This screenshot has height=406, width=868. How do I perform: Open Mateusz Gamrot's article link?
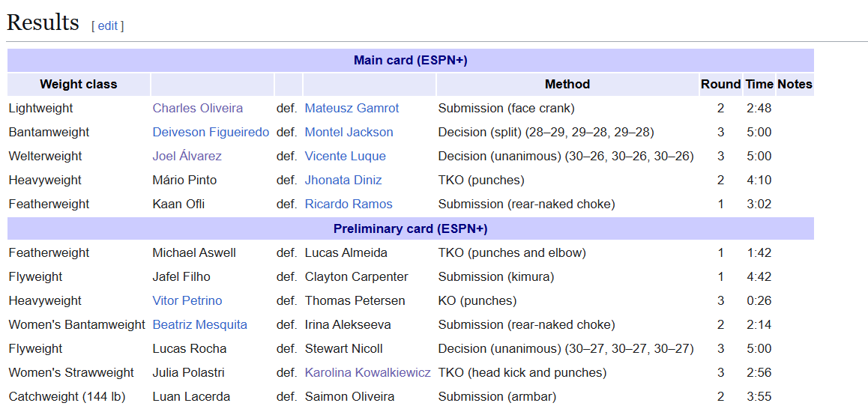pyautogui.click(x=352, y=108)
